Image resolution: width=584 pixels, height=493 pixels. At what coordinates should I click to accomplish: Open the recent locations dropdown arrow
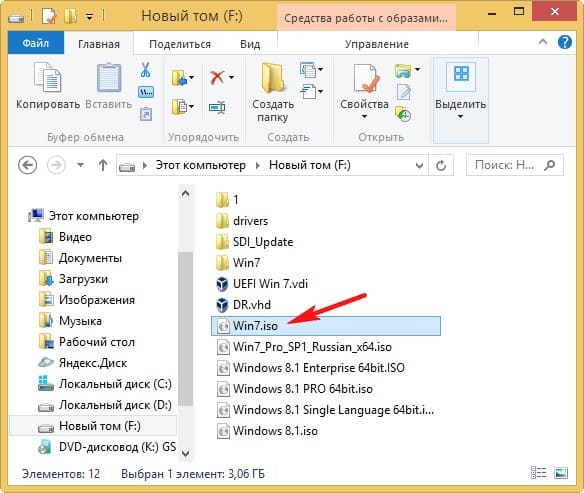80,165
